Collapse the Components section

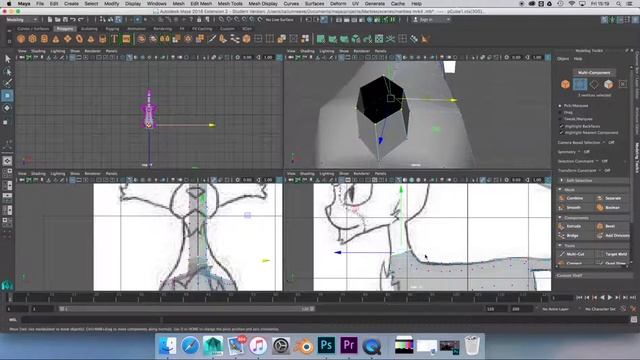(x=593, y=218)
